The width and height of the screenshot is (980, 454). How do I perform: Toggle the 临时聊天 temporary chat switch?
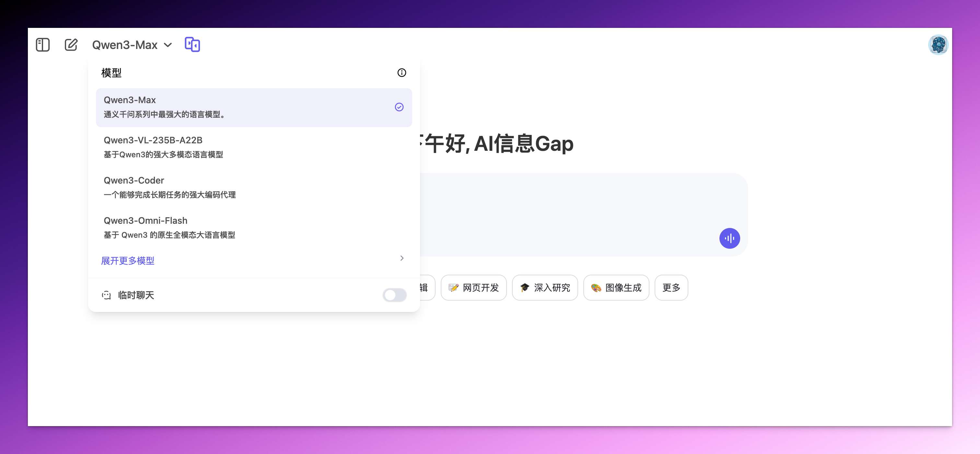pos(394,295)
